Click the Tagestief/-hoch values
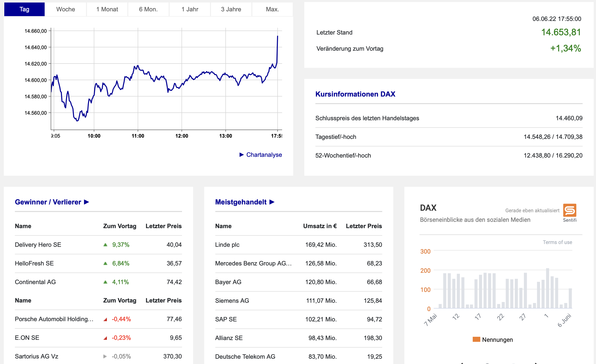The image size is (596, 364). 553,137
